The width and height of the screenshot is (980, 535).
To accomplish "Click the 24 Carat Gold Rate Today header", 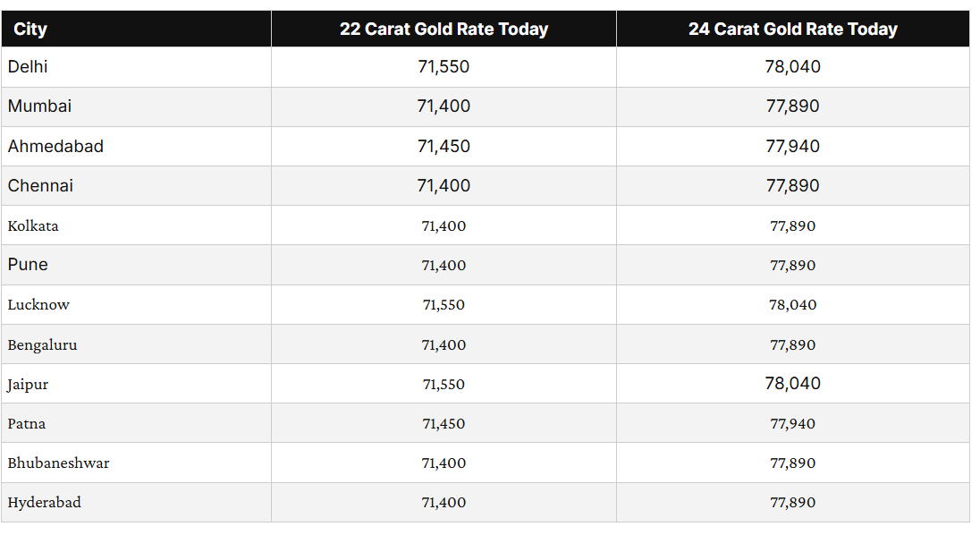I will (x=792, y=29).
